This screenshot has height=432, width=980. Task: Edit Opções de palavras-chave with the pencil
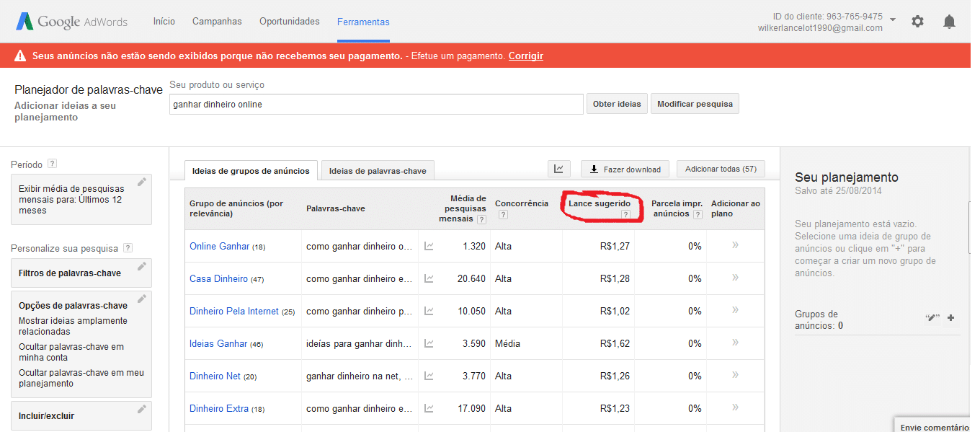pos(142,299)
